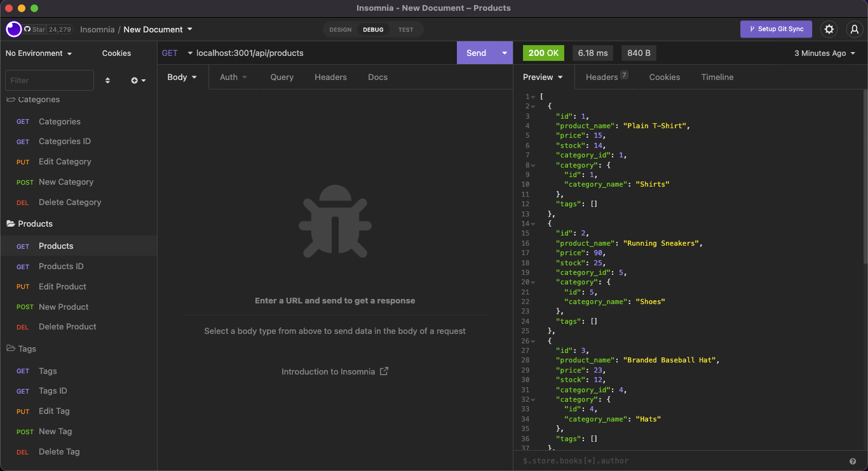Fold the object starting on line 14
Image resolution: width=868 pixels, height=471 pixels.
coord(533,224)
